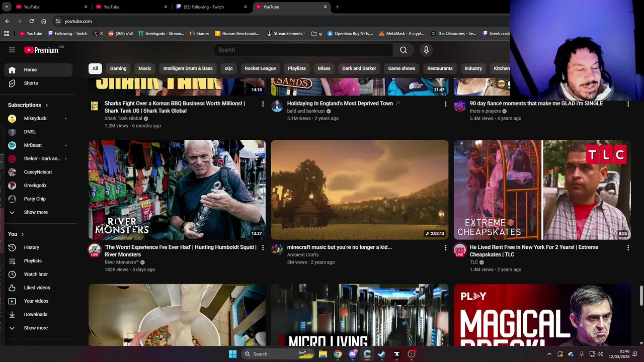The width and height of the screenshot is (644, 362).
Task: Select the Gaming filter chip
Action: point(118,68)
